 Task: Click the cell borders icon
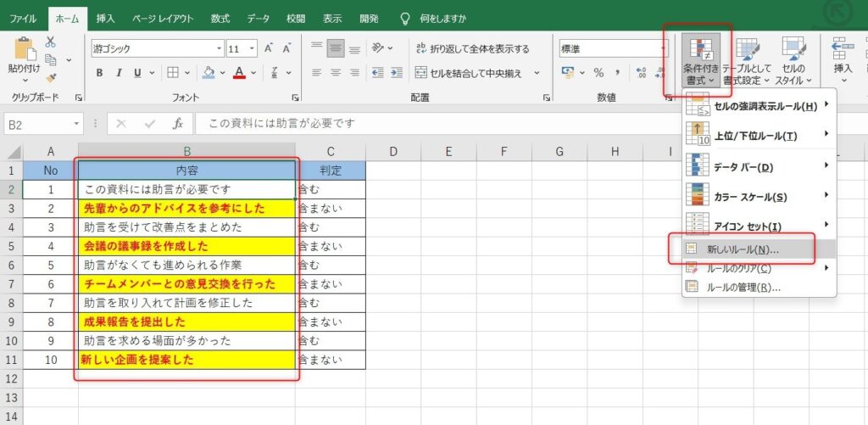point(173,73)
